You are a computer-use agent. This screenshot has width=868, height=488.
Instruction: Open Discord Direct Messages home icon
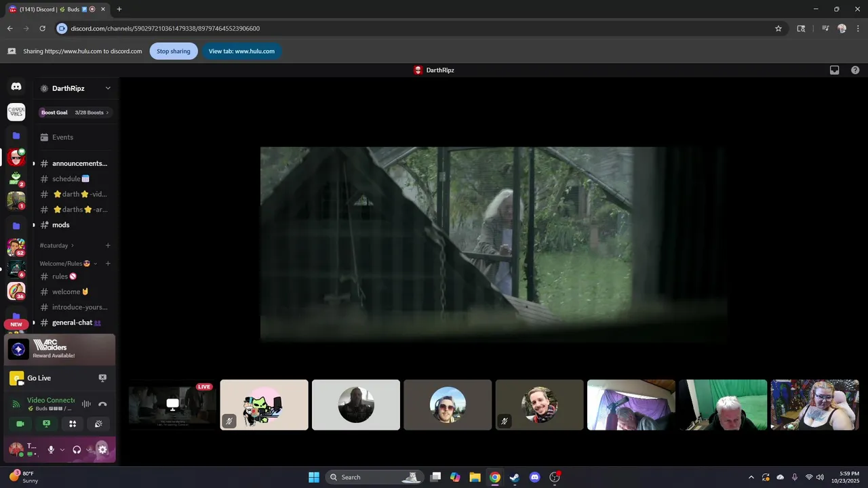point(16,87)
